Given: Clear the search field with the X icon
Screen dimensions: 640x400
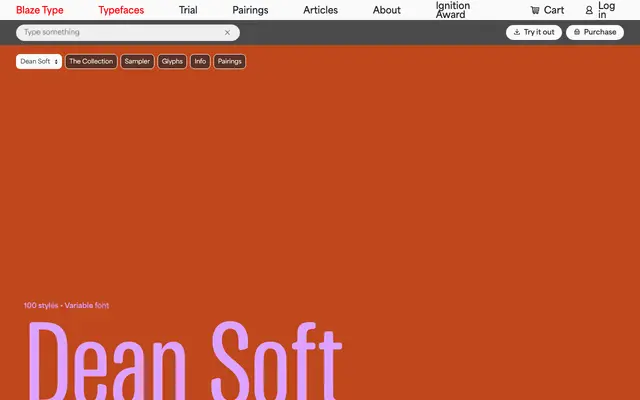Looking at the screenshot, I should click(x=227, y=33).
